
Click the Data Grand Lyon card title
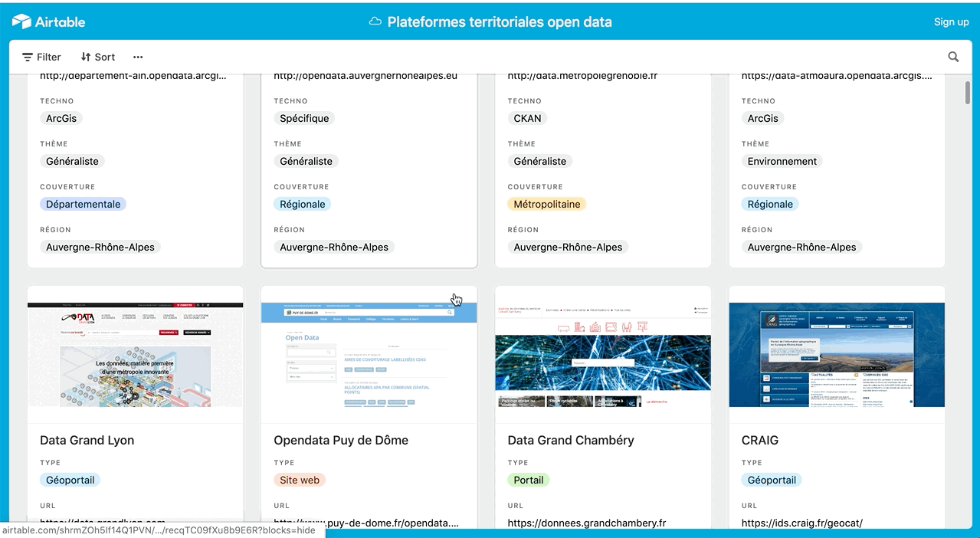tap(87, 440)
